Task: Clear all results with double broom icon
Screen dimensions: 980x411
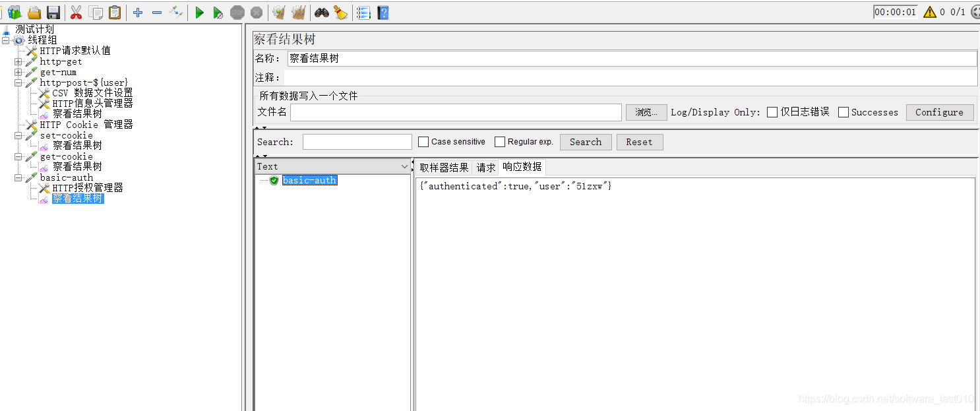Action: pos(298,12)
